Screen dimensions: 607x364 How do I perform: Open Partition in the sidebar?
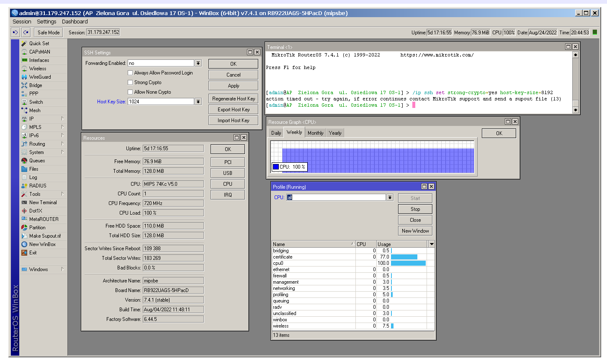[x=37, y=228]
